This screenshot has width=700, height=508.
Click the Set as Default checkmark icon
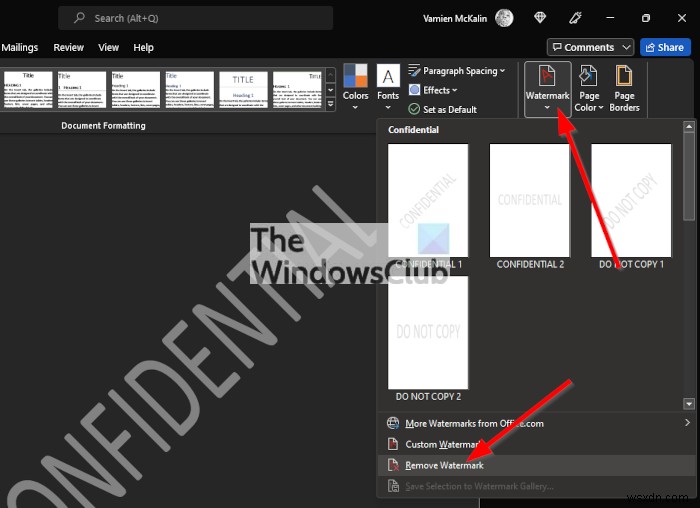pyautogui.click(x=414, y=109)
